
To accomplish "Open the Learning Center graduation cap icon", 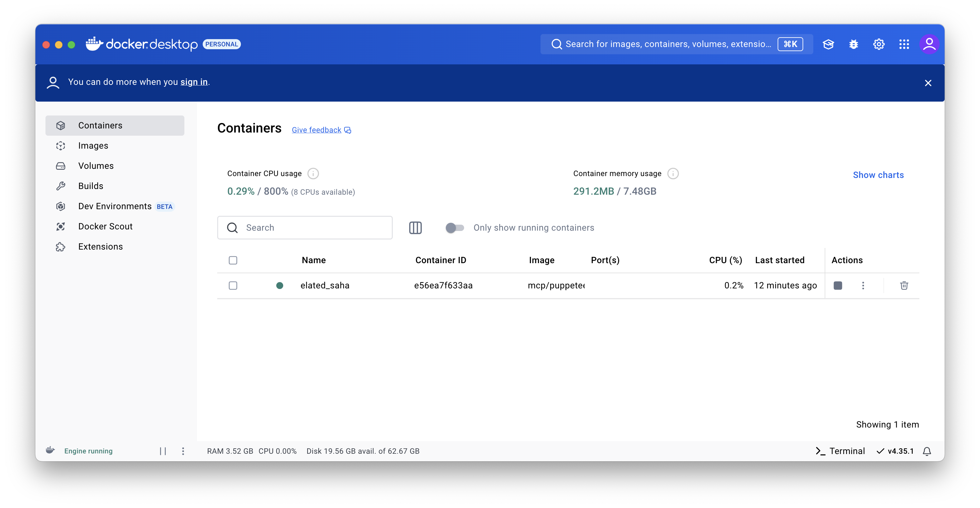I will pyautogui.click(x=828, y=44).
